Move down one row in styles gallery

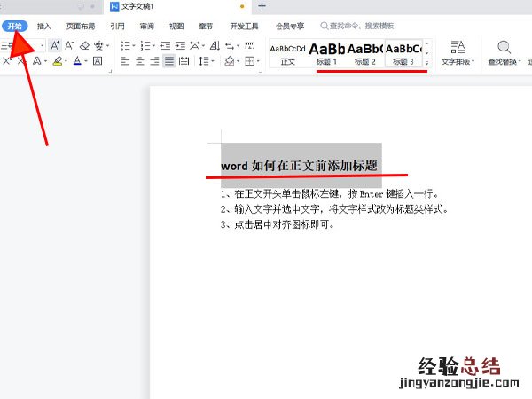(426, 53)
